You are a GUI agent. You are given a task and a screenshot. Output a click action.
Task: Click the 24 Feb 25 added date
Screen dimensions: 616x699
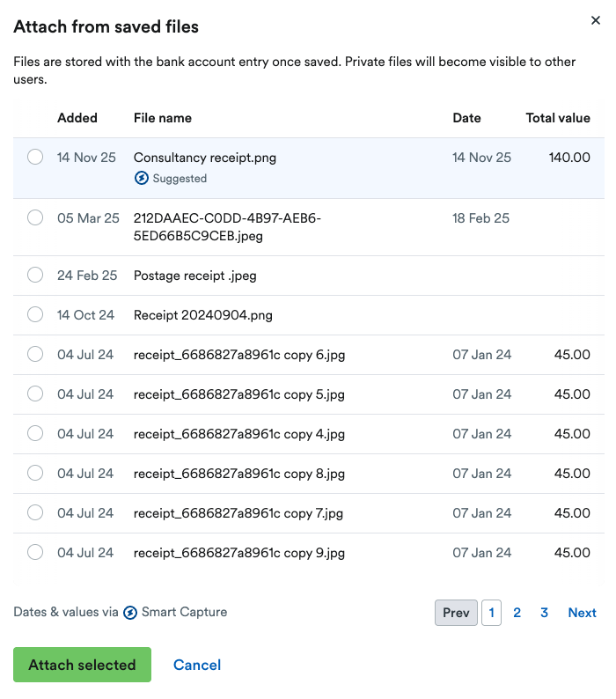pyautogui.click(x=87, y=276)
